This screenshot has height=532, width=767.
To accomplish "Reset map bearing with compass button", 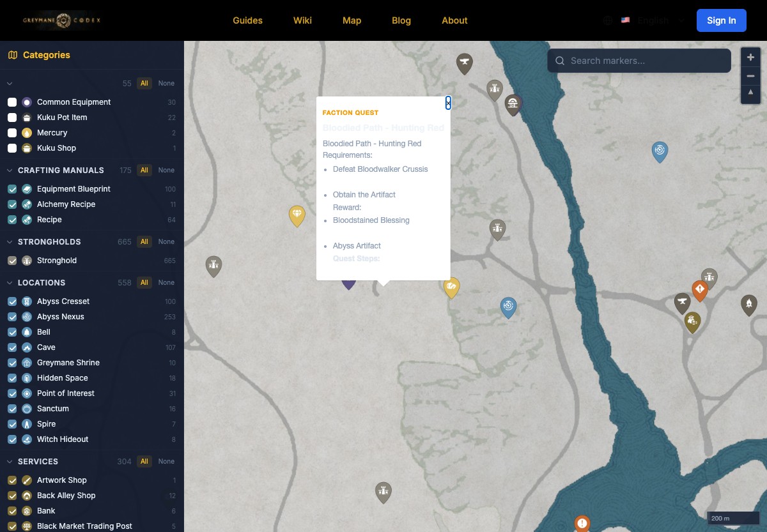I will coord(750,93).
